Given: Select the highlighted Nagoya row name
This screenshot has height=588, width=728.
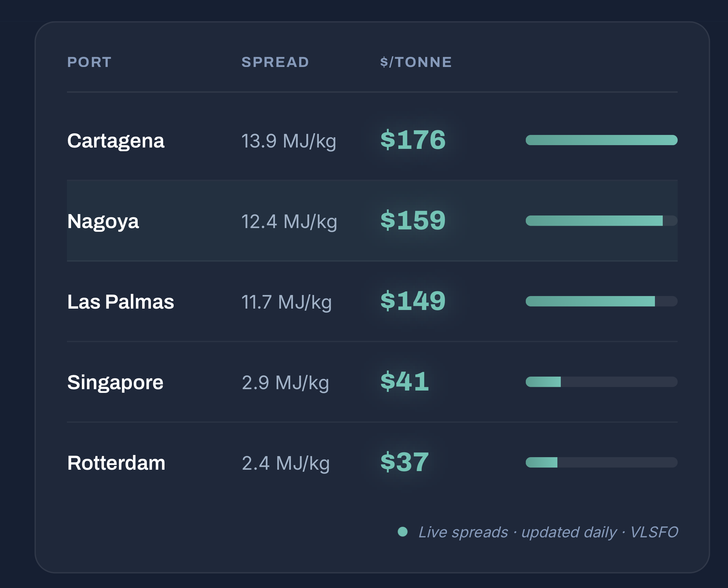Looking at the screenshot, I should click(x=103, y=222).
